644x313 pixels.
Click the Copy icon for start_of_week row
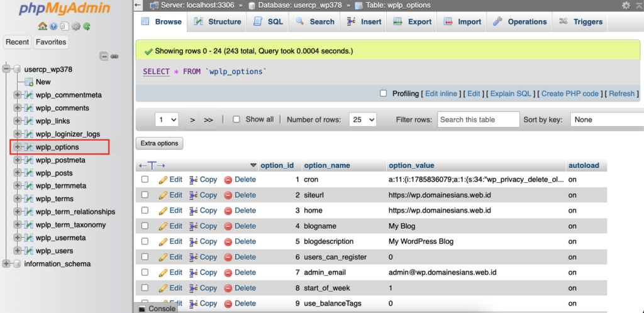[194, 288]
